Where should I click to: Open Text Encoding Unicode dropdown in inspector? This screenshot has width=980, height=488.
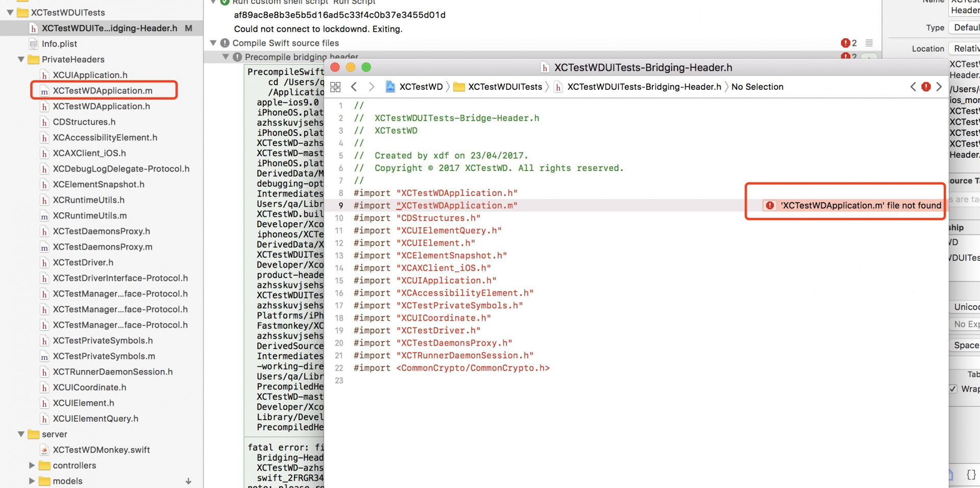(965, 307)
